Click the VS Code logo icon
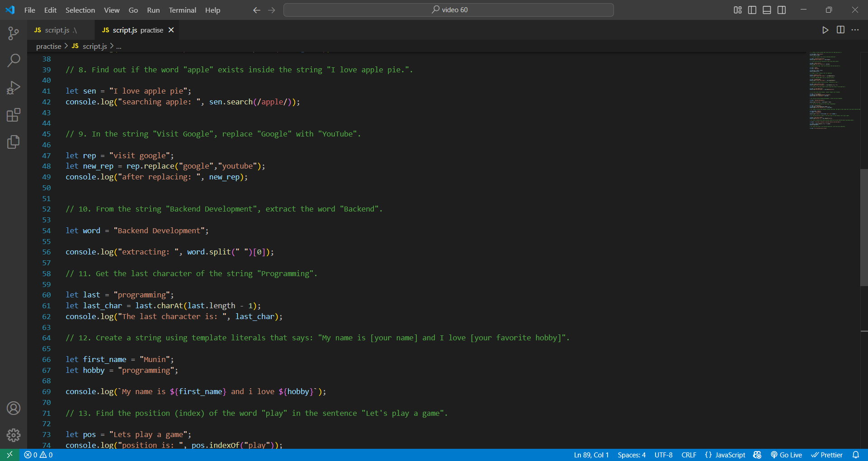868x461 pixels. pos(10,10)
